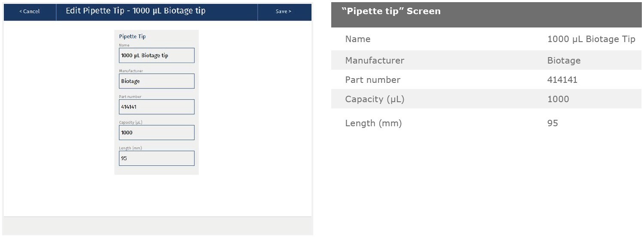The width and height of the screenshot is (644, 240).
Task: Select the Name label in right table
Action: 357,39
